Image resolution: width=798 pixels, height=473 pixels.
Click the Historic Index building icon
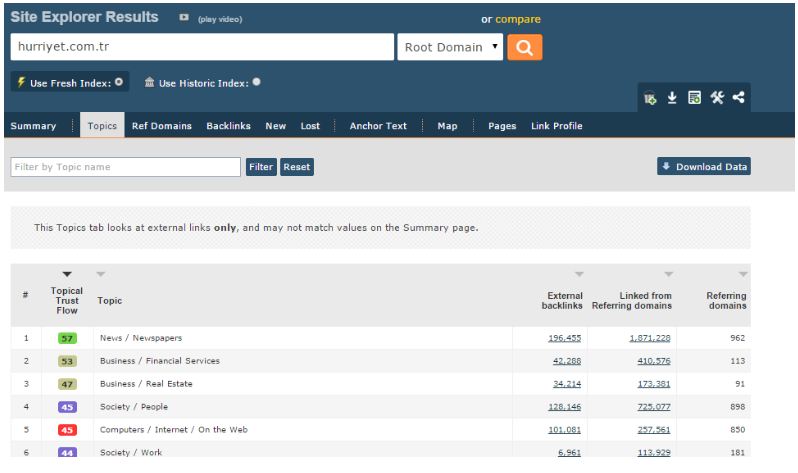149,82
